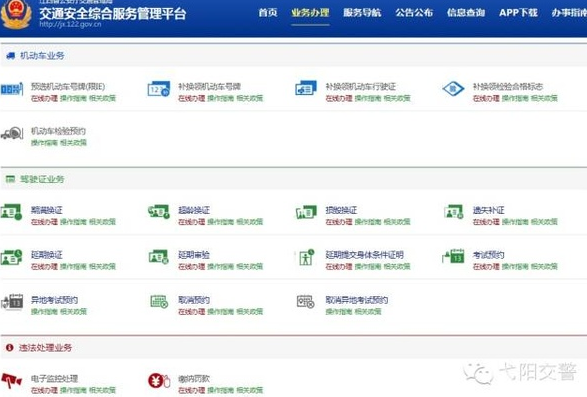
Task: Click the 期满换证 title link
Action: point(46,210)
